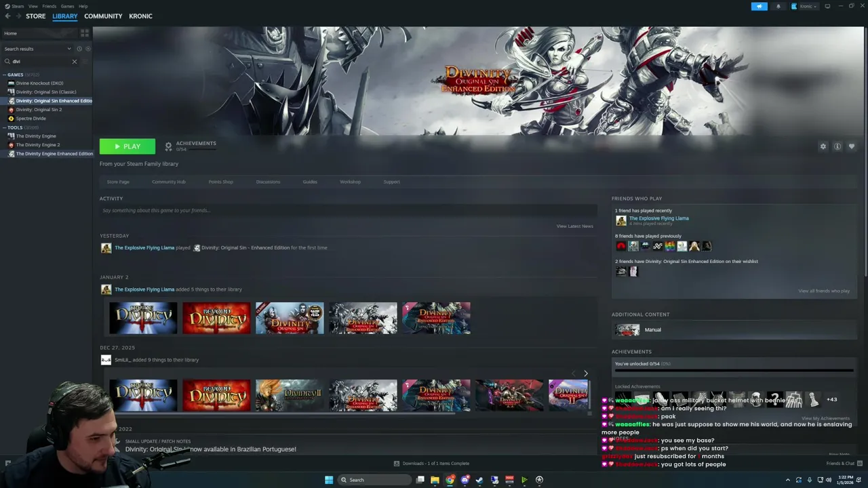Open the Help menu
The width and height of the screenshot is (868, 488).
[83, 6]
